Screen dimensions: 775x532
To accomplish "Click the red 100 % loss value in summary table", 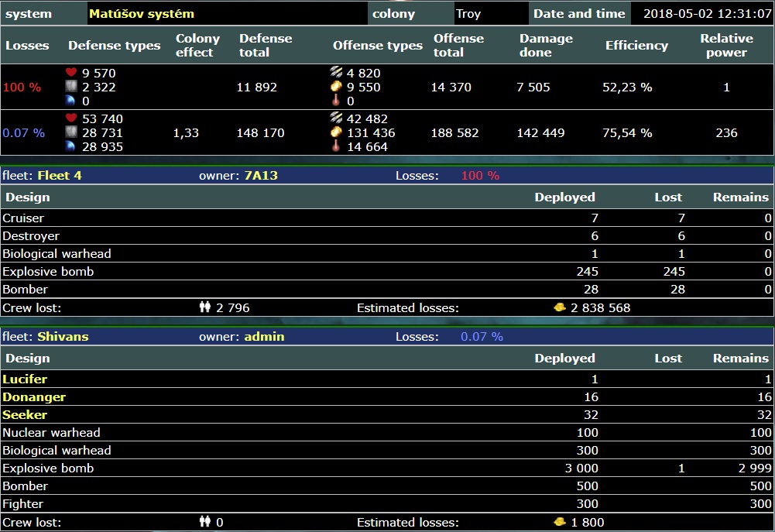I will [22, 87].
